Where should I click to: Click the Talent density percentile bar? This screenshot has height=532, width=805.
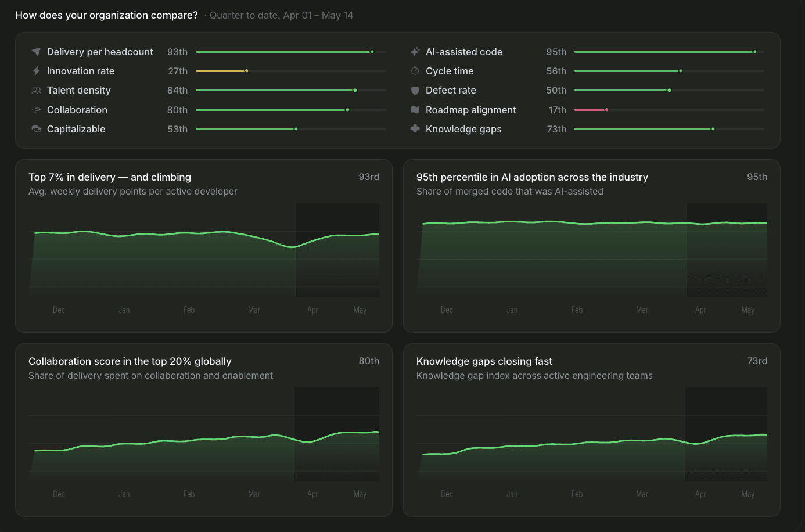[x=290, y=91]
